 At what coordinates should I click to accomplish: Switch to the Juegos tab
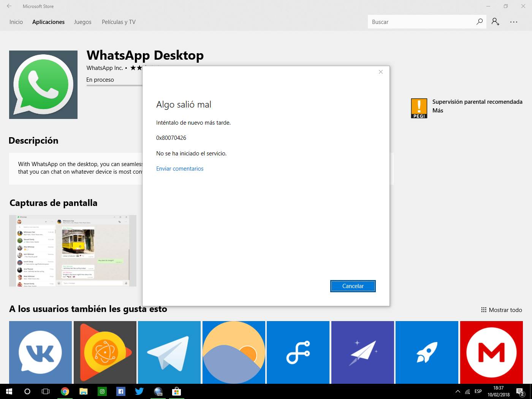pyautogui.click(x=83, y=22)
